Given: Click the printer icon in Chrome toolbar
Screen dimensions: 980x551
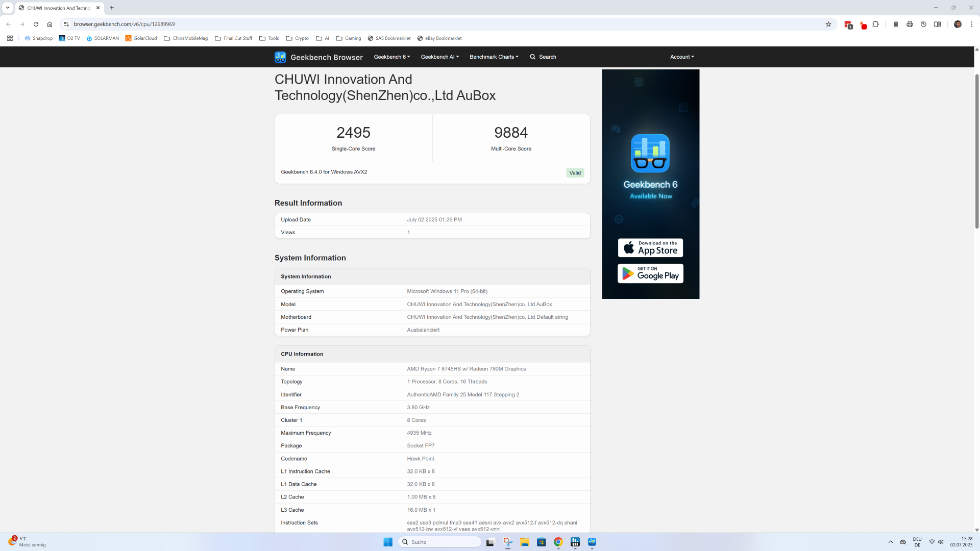Looking at the screenshot, I should pyautogui.click(x=910, y=24).
